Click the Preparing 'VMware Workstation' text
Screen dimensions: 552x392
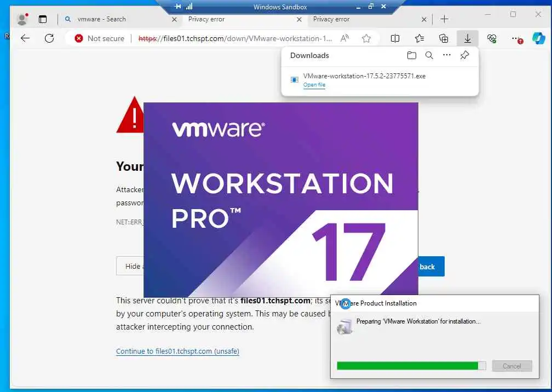tap(418, 321)
